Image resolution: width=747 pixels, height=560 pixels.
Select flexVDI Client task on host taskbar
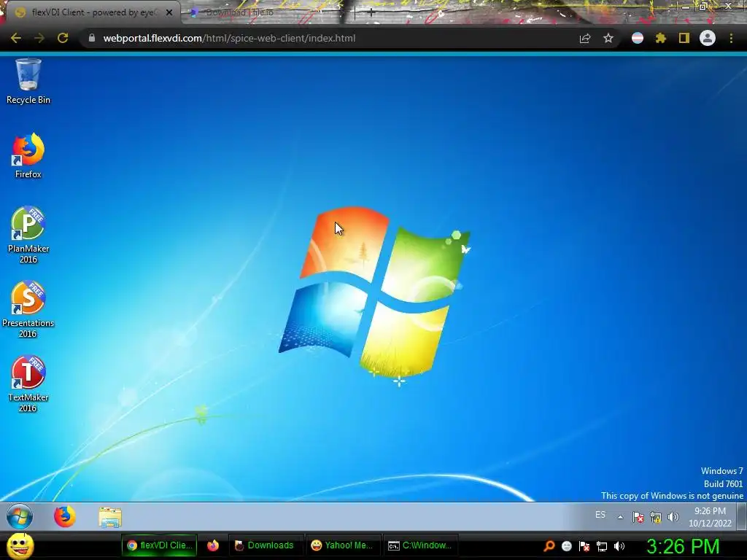click(160, 545)
